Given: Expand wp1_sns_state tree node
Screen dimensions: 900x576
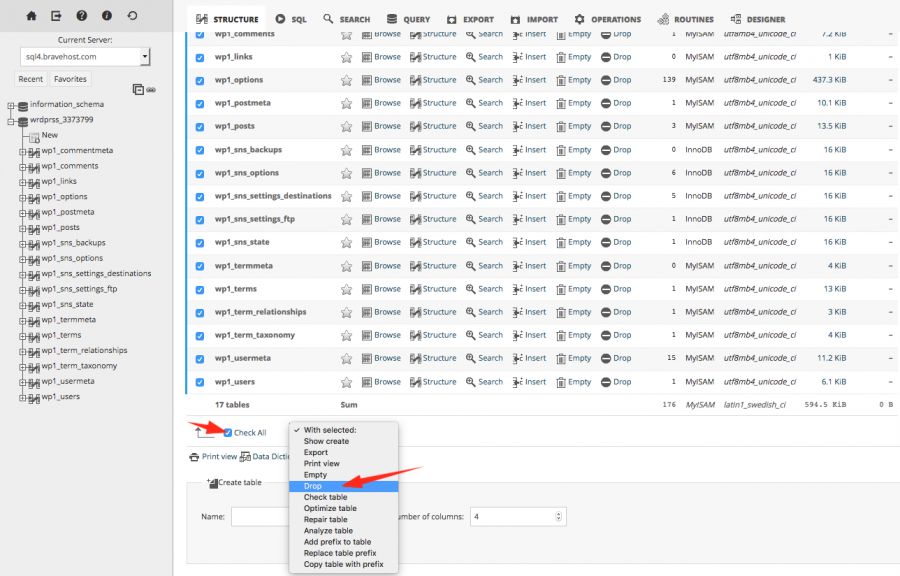Looking at the screenshot, I should [x=22, y=306].
